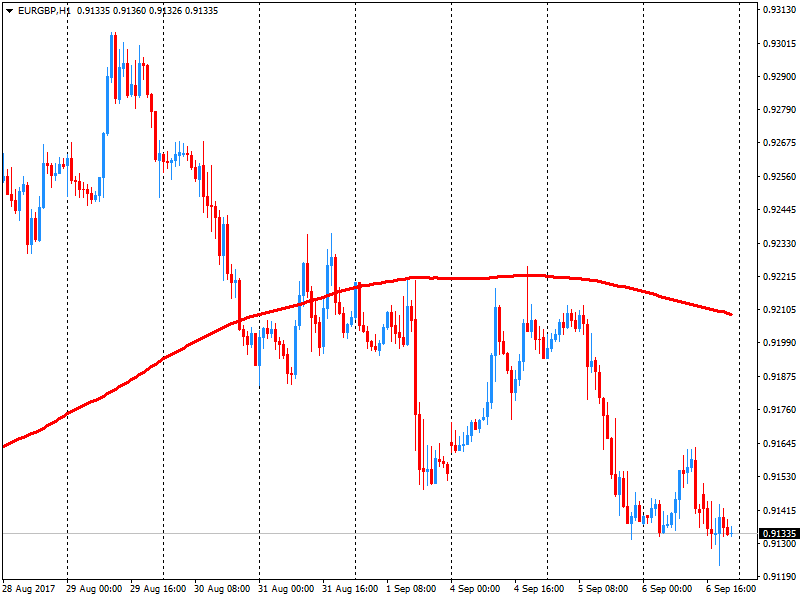
Task: Click the 0.92215 price axis label
Action: tap(779, 277)
